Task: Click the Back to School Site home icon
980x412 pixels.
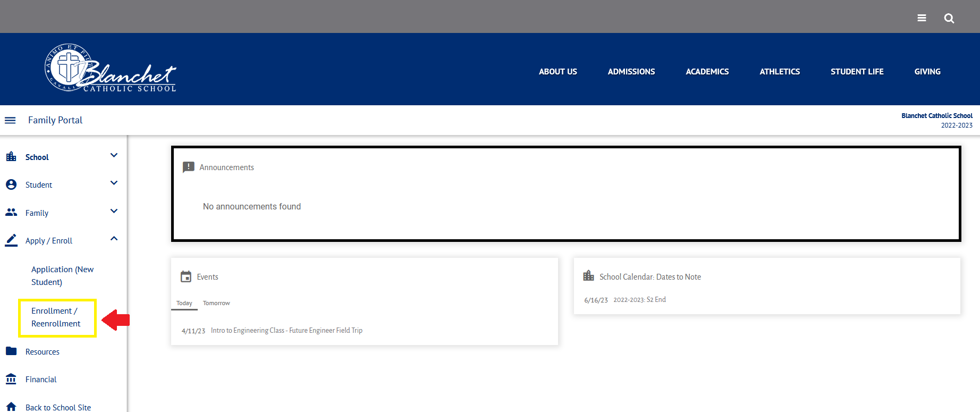Action: point(11,406)
